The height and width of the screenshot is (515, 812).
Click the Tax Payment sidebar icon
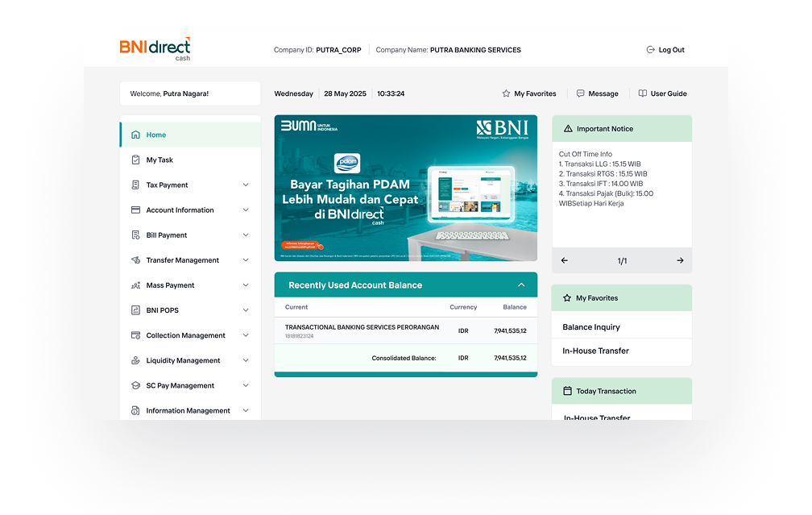click(135, 185)
